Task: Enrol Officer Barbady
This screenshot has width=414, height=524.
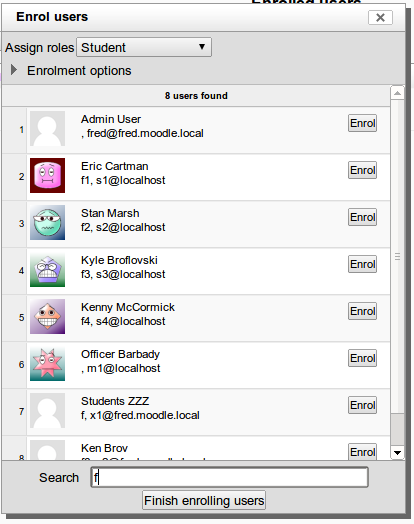Action: coord(363,358)
